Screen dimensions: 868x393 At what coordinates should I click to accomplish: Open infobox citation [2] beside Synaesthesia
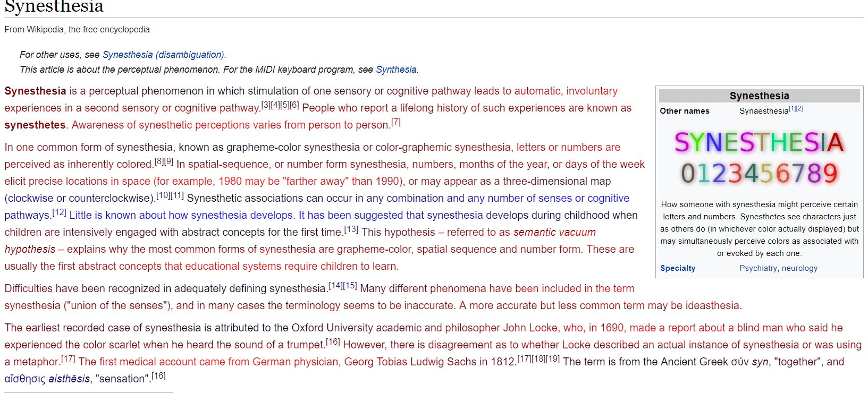[x=800, y=108]
